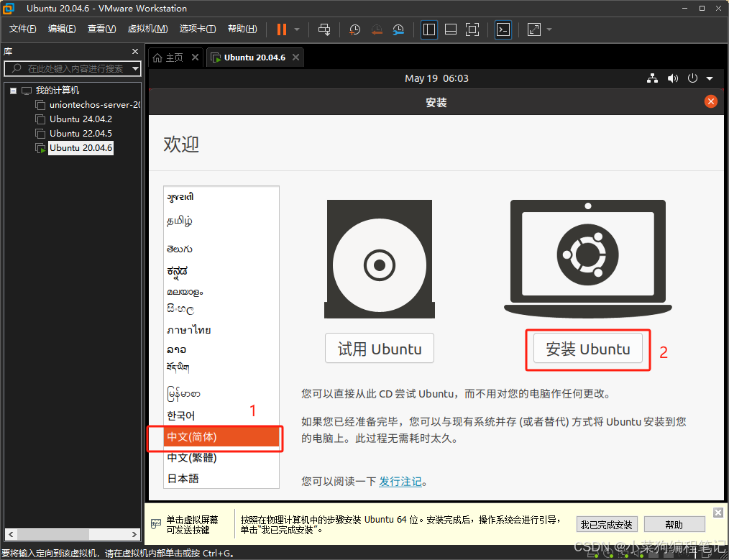The image size is (729, 560).
Task: Enter full screen mode
Action: point(472,29)
